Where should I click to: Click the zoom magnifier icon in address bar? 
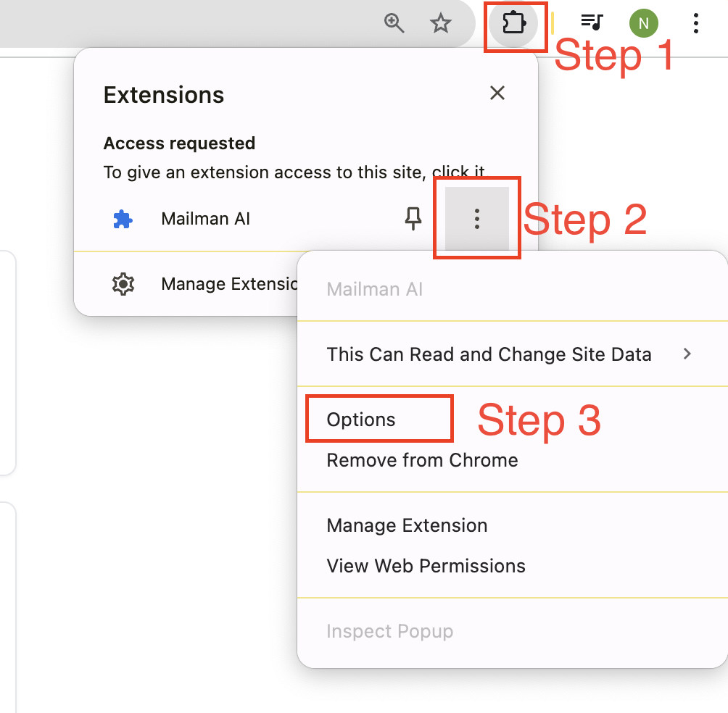pos(394,23)
